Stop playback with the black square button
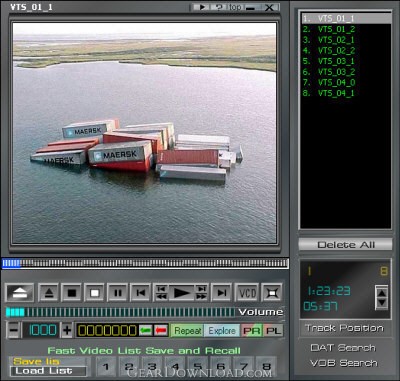 [72, 293]
